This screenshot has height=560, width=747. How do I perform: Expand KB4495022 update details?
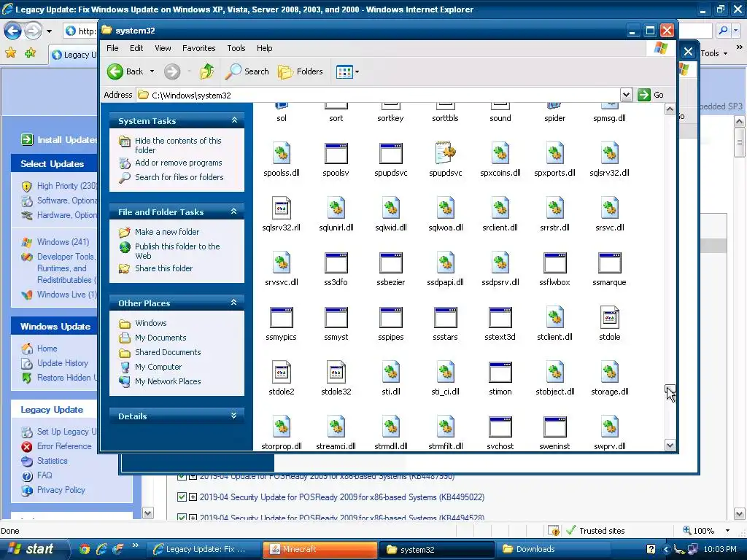[193, 497]
